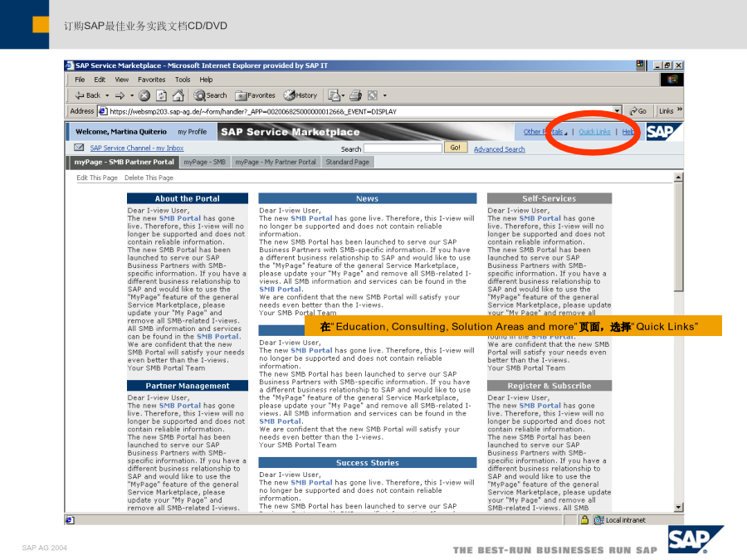Switch to the Standard Page tab

(347, 162)
